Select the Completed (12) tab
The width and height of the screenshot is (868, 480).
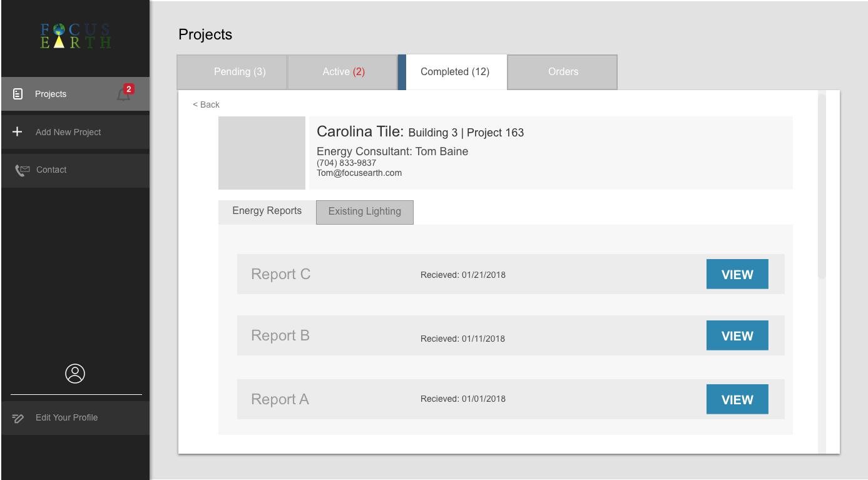tap(452, 72)
